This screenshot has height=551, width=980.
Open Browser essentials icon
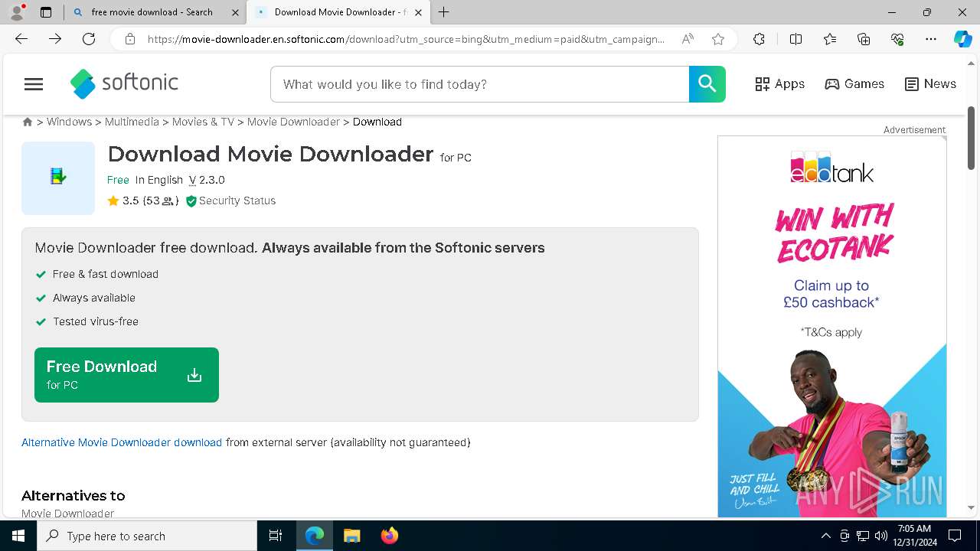tap(897, 39)
